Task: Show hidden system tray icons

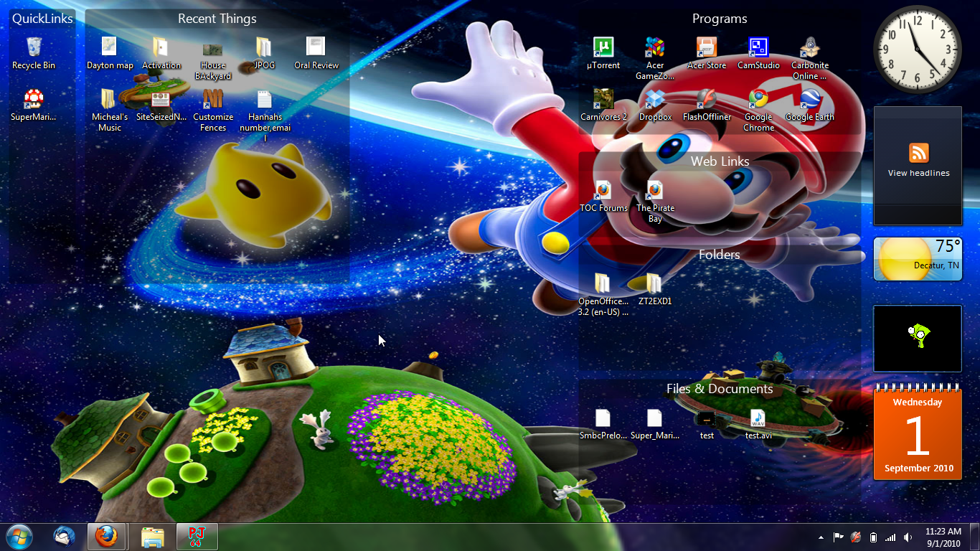Action: pos(821,537)
